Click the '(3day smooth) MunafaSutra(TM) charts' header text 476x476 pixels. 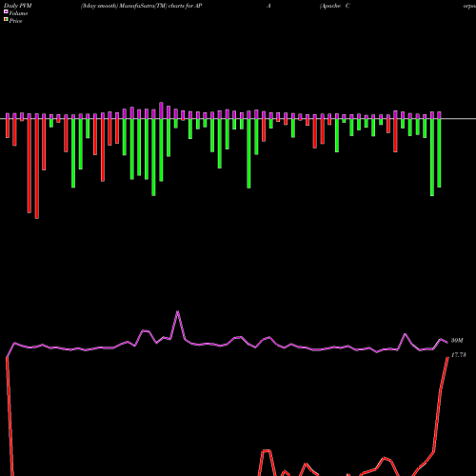[x=132, y=6]
